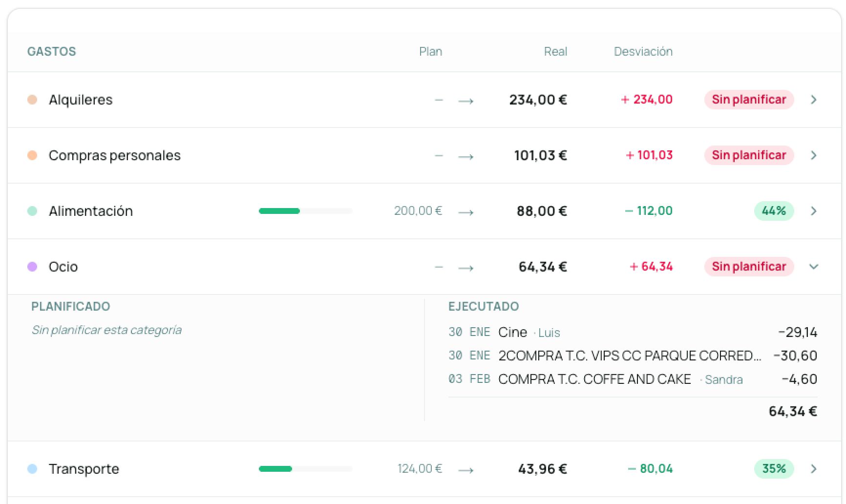This screenshot has width=846, height=504.
Task: Click the 44% badge for Alimentación
Action: tap(774, 211)
